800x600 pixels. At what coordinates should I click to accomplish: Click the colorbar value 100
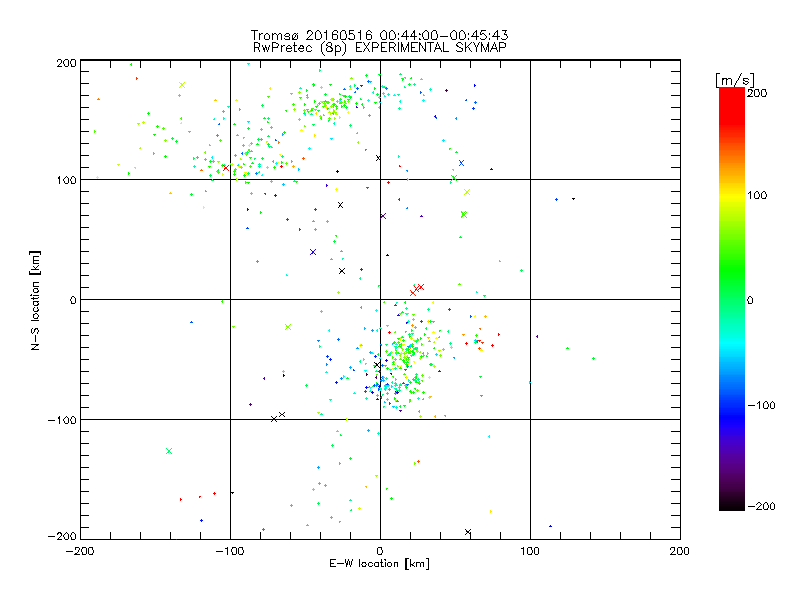click(757, 195)
